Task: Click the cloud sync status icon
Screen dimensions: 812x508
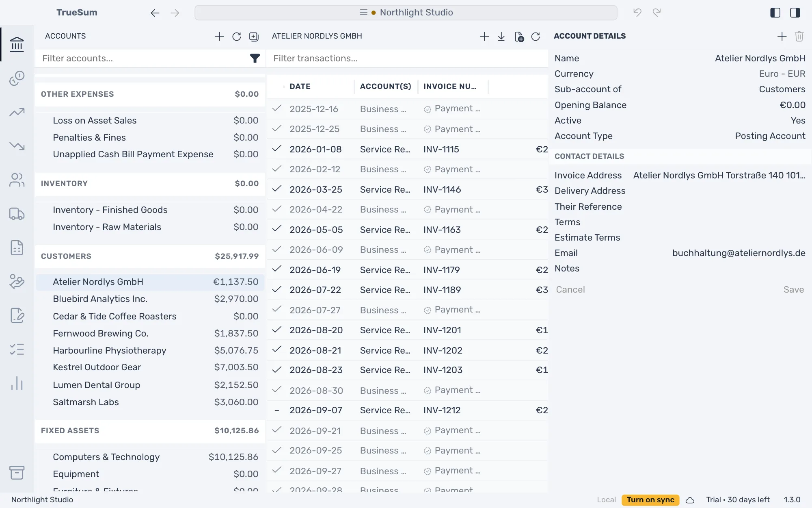Action: click(x=690, y=500)
